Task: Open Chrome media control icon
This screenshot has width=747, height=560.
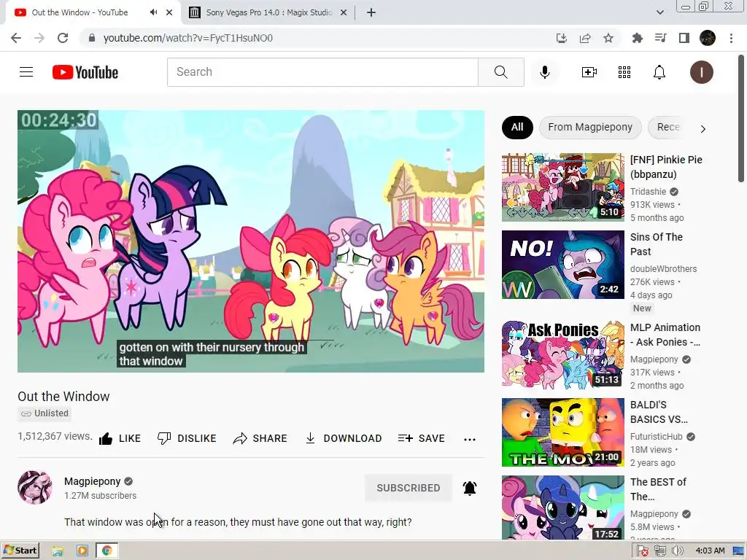Action: pos(660,38)
